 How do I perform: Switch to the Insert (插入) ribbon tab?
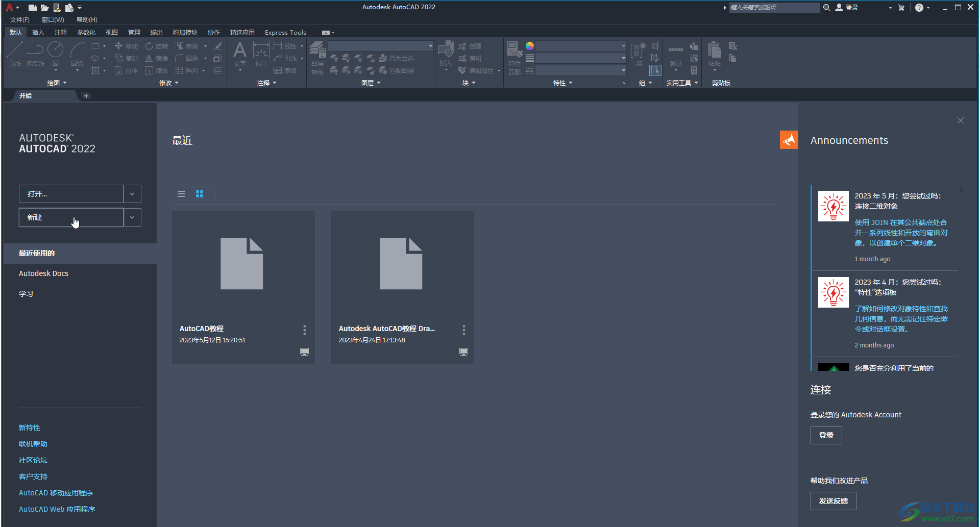coord(38,32)
